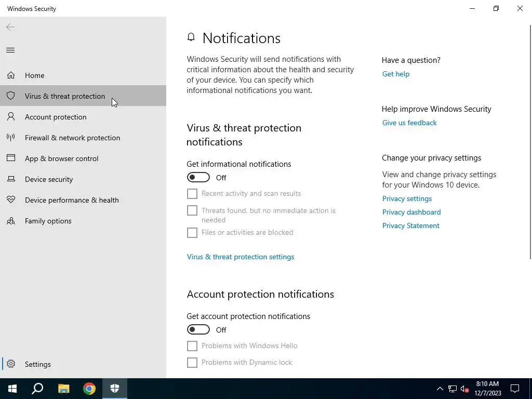The width and height of the screenshot is (532, 399).
Task: Click Windows Security shield taskbar icon
Action: tap(115, 389)
